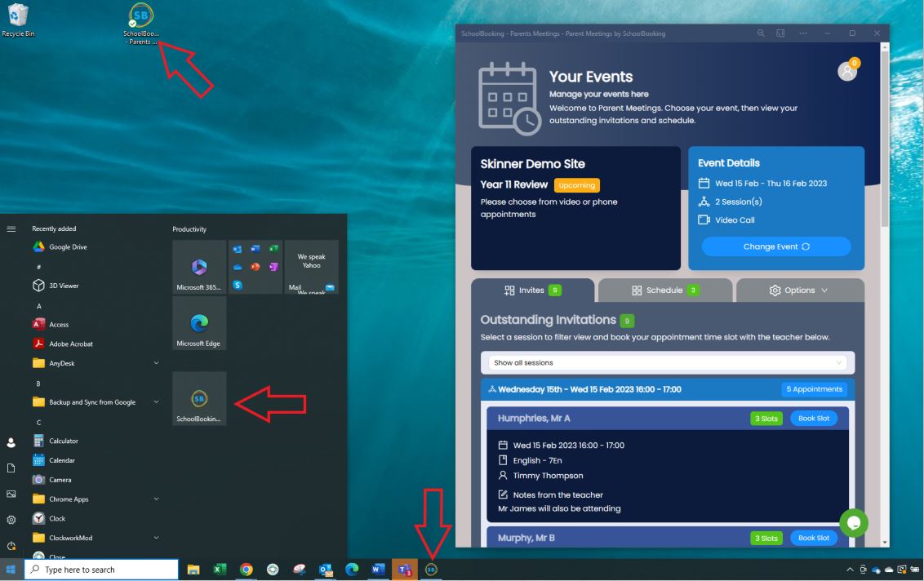
Task: Click 3 Slots badge for Humphries, Mr A
Action: click(766, 419)
